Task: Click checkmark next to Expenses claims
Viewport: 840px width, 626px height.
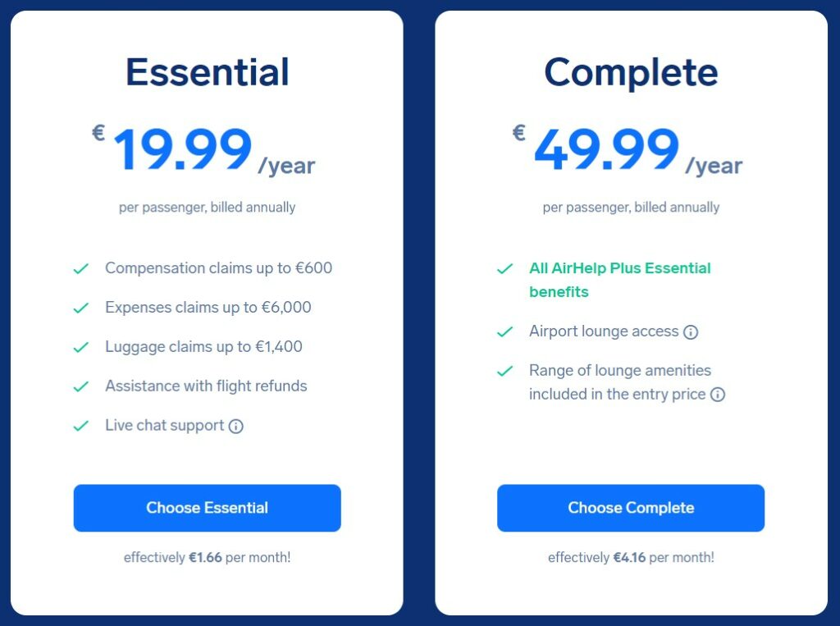Action: (81, 308)
